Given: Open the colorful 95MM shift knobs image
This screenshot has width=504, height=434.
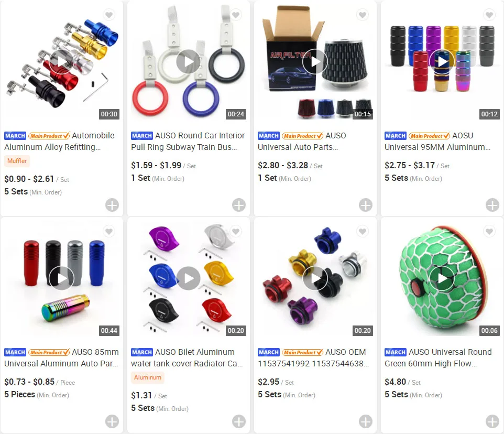Looking at the screenshot, I should point(442,60).
